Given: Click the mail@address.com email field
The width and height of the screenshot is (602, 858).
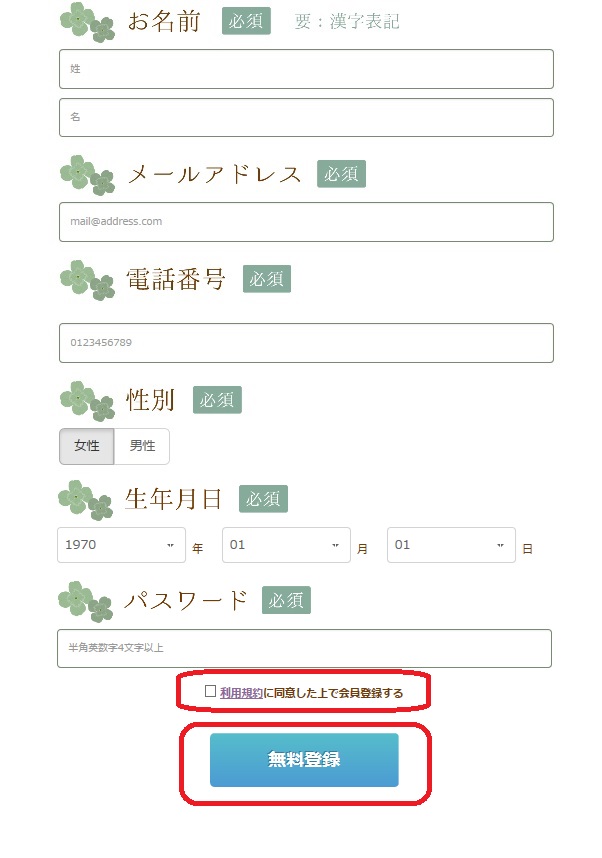Looking at the screenshot, I should pyautogui.click(x=306, y=222).
